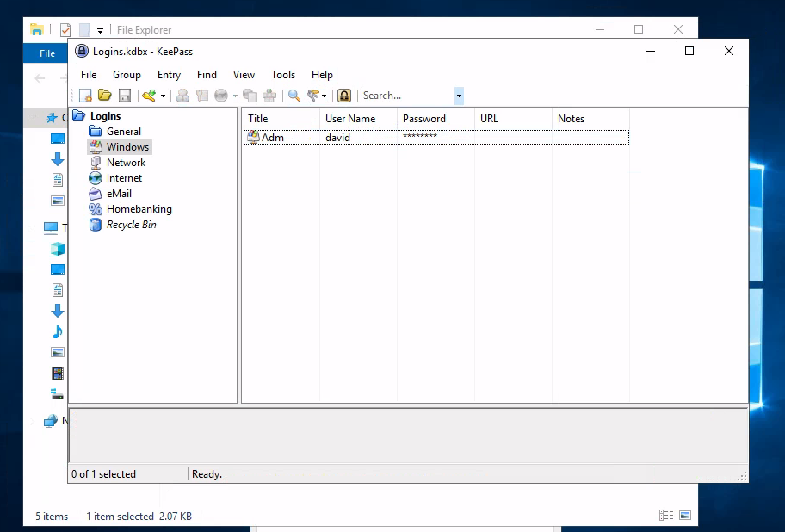The height and width of the screenshot is (532, 785).
Task: Open the Recycle Bin group
Action: [x=131, y=225]
